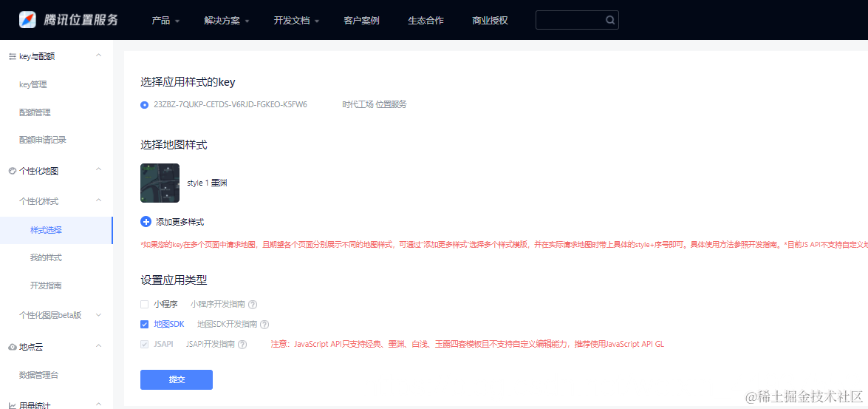Open 生态合作 in the top navigation
Screen dimensions: 868x409
click(426, 21)
